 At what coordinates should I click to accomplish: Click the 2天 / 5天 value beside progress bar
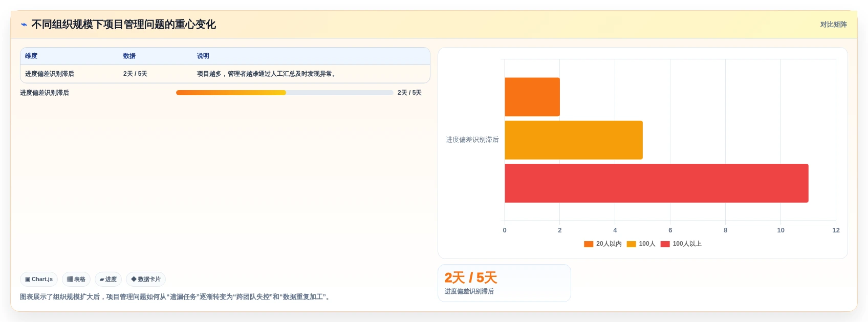[x=409, y=93]
